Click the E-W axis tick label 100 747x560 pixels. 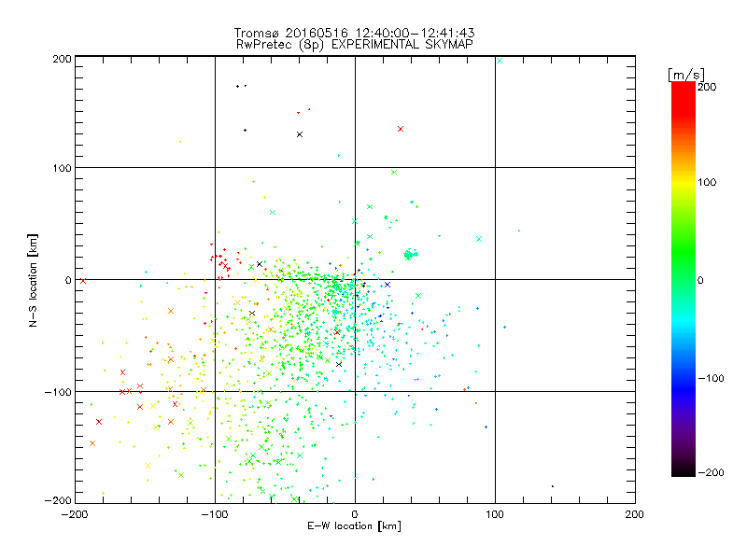pyautogui.click(x=495, y=514)
